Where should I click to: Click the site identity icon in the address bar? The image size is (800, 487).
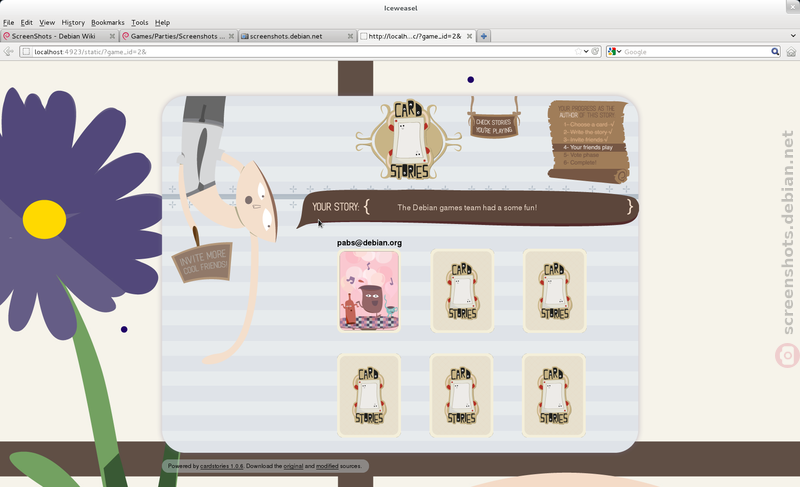pos(26,52)
